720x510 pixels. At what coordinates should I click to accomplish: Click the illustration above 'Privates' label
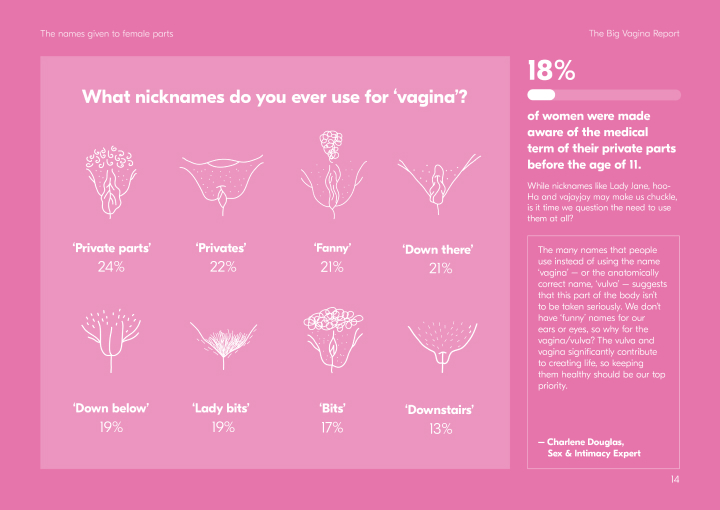(222, 185)
